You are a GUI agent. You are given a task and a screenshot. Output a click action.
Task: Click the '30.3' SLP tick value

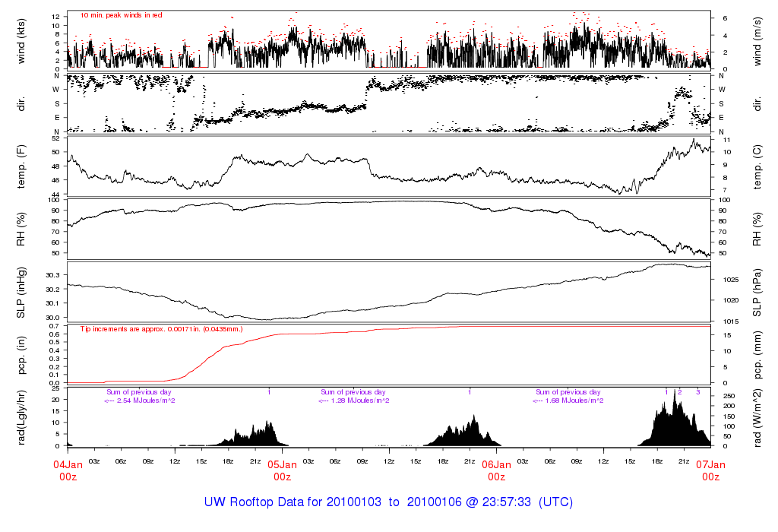[x=52, y=275]
